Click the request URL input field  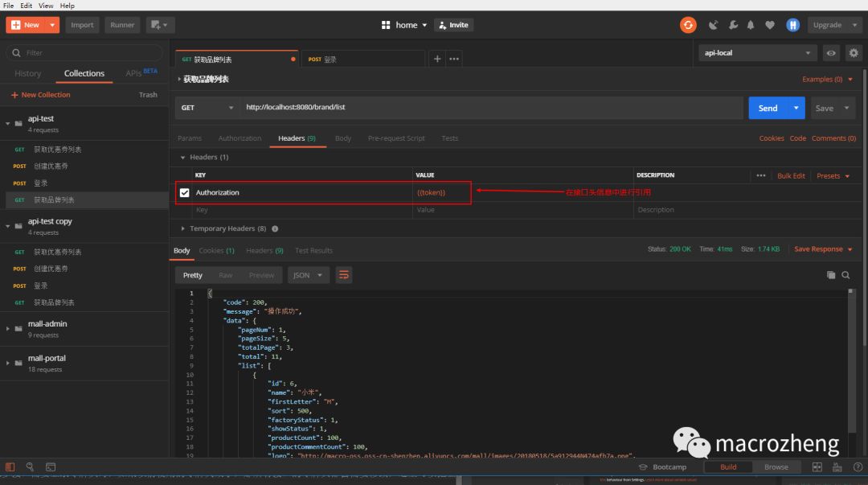[x=492, y=108]
